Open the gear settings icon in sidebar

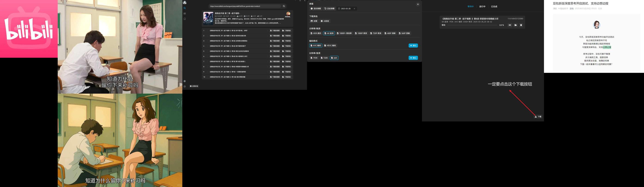tap(184, 87)
